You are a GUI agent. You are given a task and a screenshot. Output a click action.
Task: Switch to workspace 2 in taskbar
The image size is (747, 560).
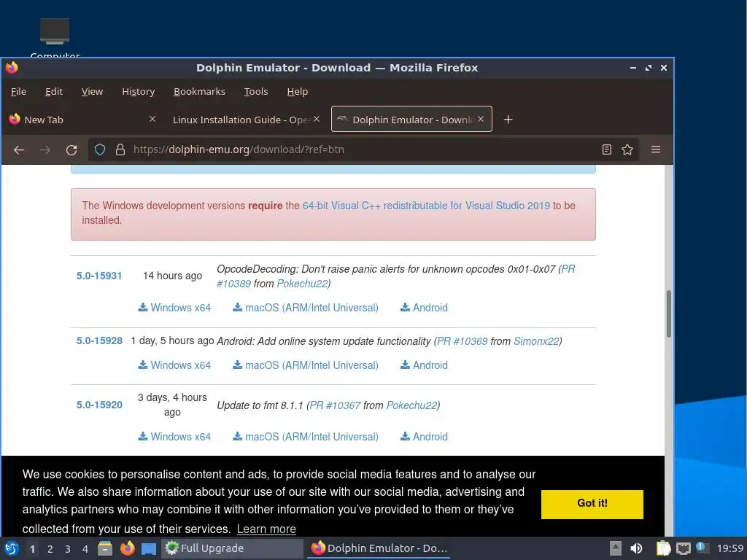[x=50, y=549]
